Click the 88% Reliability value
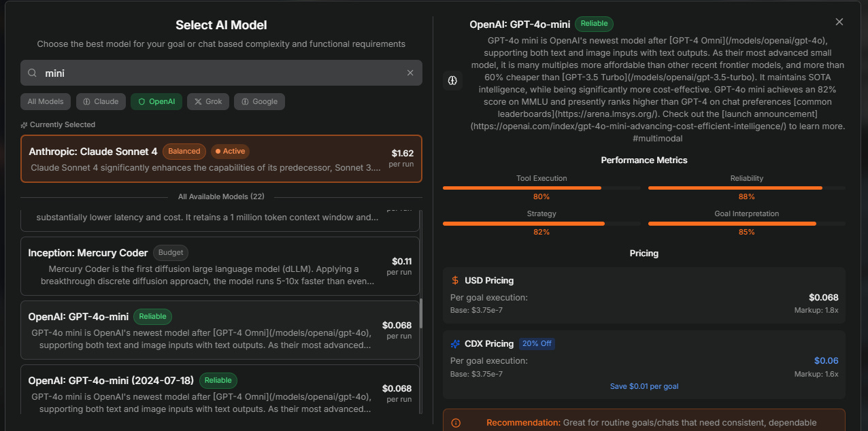Screen dimensions: 868x431 tap(746, 196)
